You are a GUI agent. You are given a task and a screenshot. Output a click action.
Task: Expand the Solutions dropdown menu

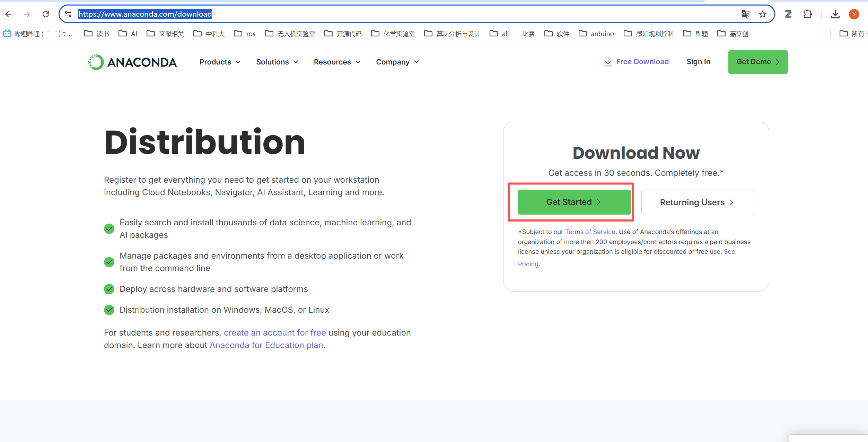[x=277, y=62]
